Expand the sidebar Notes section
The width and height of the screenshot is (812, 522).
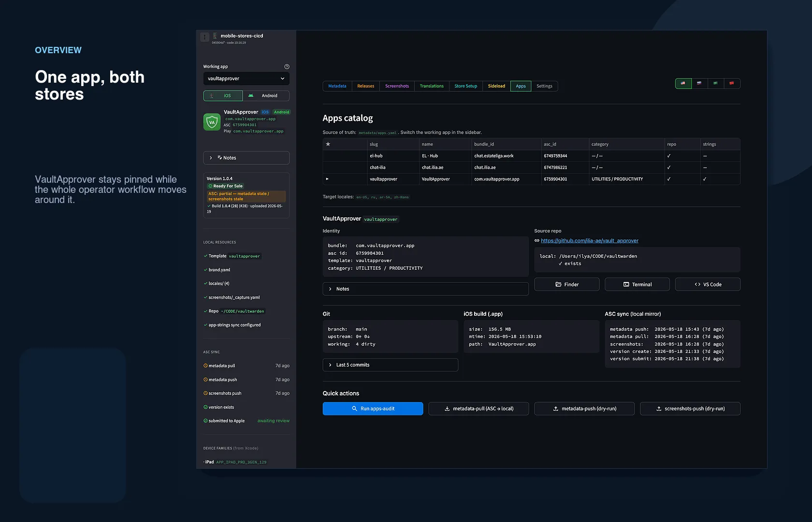coord(246,158)
